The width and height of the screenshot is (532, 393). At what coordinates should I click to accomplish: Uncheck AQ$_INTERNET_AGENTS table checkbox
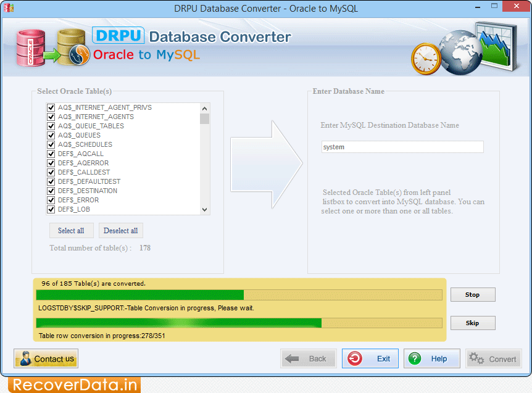pyautogui.click(x=51, y=117)
